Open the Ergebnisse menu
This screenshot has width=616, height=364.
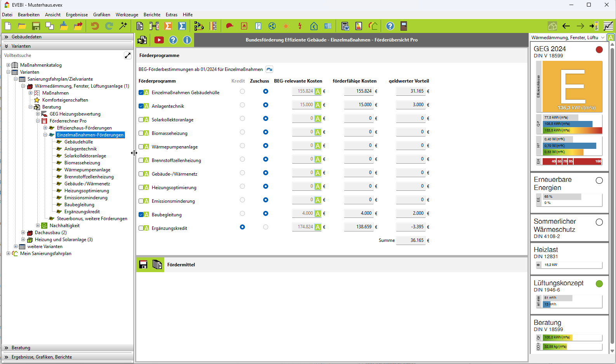coord(76,15)
